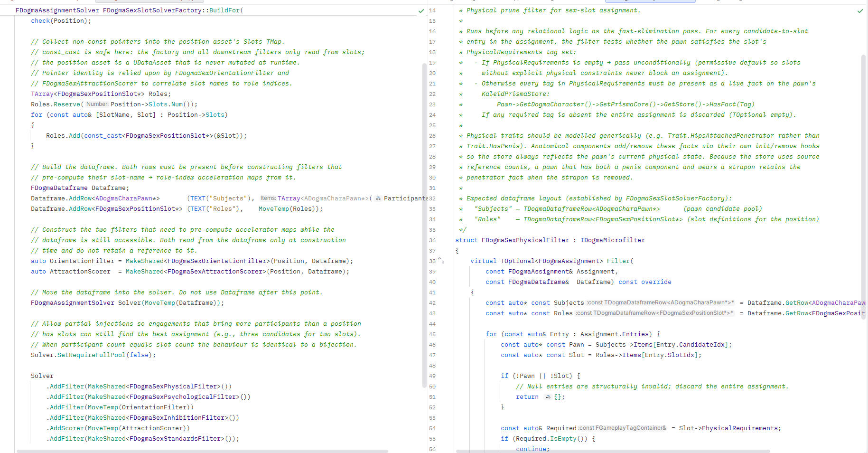Click line number 45 in the gutter
This screenshot has width=868, height=453.
point(432,334)
